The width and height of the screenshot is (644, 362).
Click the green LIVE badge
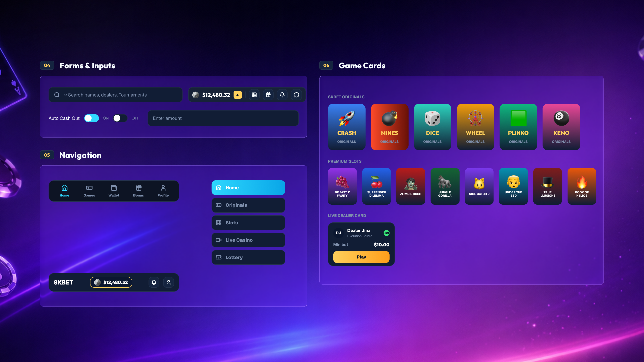point(387,233)
